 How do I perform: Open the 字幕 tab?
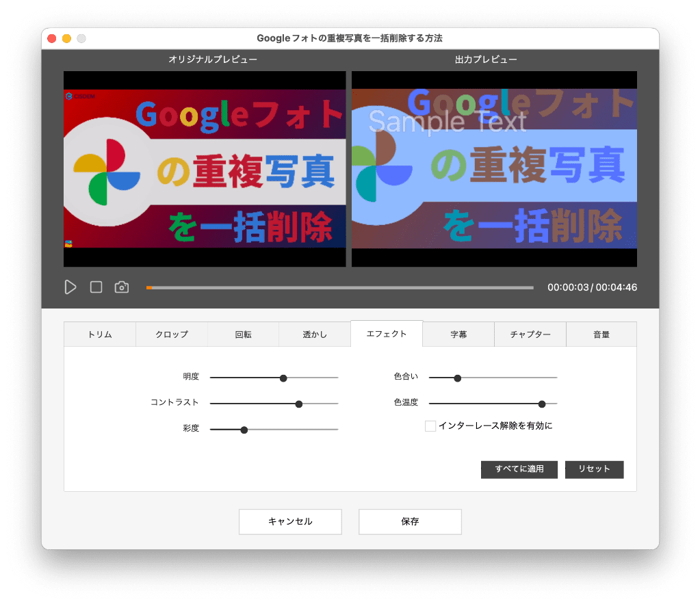click(x=458, y=334)
